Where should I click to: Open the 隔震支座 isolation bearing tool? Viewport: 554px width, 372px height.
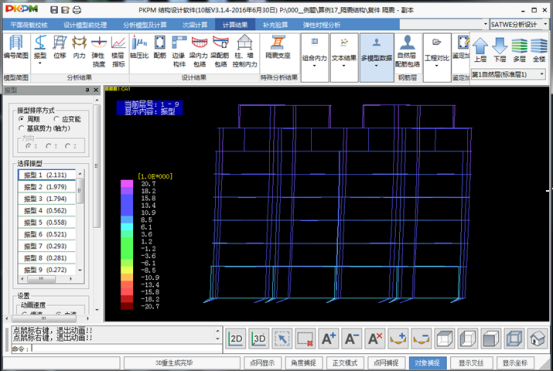pos(278,47)
